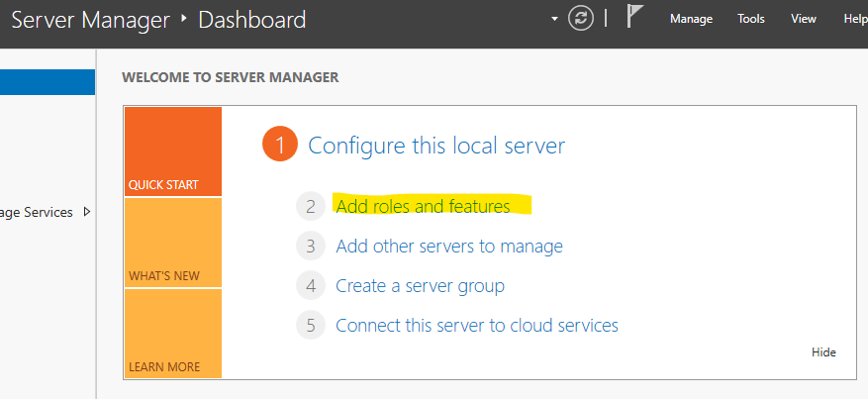Click the step 5 number circle

pyautogui.click(x=310, y=326)
